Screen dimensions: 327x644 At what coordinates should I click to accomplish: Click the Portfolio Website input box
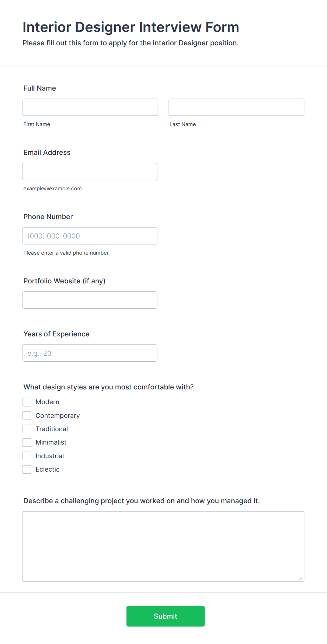[90, 300]
